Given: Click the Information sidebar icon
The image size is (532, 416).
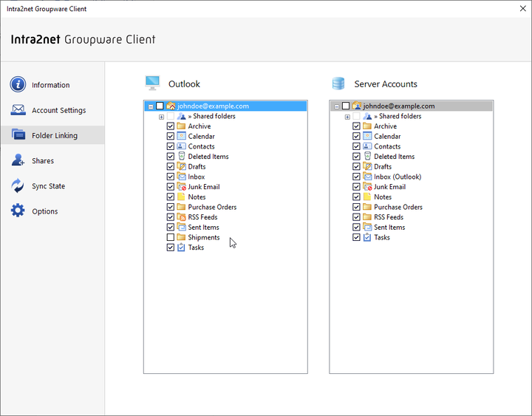Looking at the screenshot, I should [x=18, y=84].
